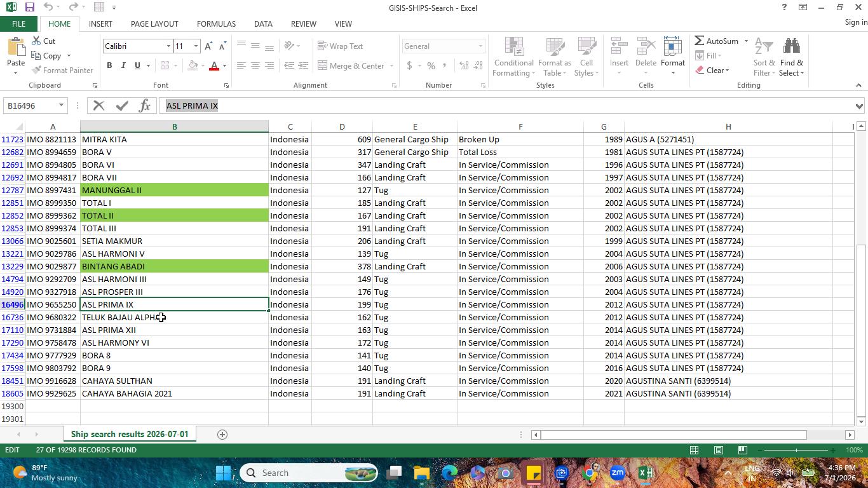Image resolution: width=868 pixels, height=488 pixels.
Task: Confirm the cell entry with the checkmark icon
Action: coord(122,105)
